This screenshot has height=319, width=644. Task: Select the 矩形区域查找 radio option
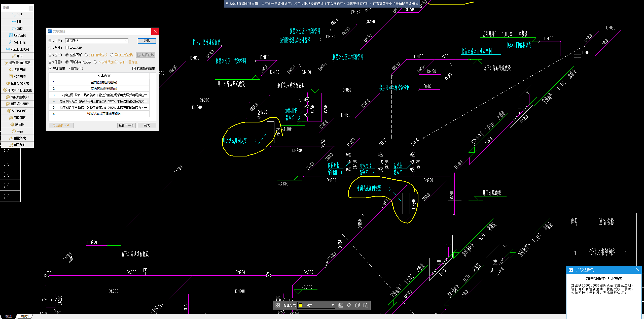click(x=86, y=55)
